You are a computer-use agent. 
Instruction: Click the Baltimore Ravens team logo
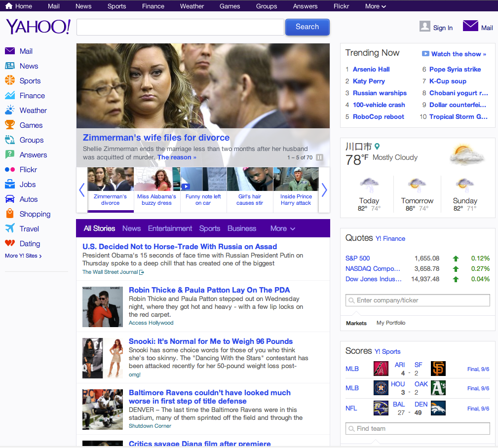(381, 408)
